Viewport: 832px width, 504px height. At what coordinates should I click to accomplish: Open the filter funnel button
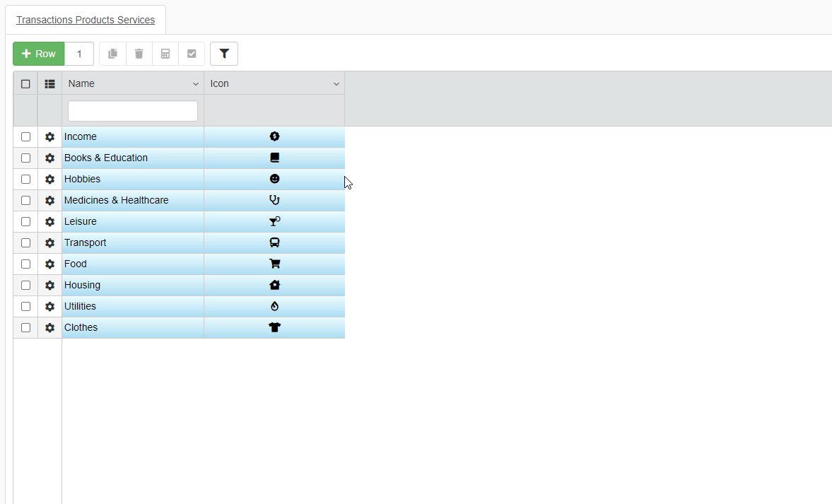224,54
